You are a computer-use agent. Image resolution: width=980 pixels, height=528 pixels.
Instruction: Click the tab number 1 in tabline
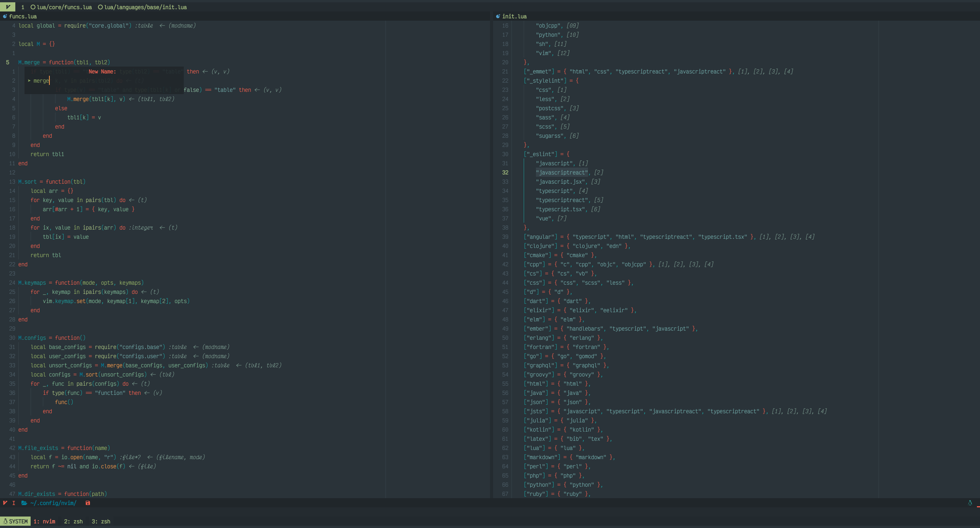[x=23, y=7]
